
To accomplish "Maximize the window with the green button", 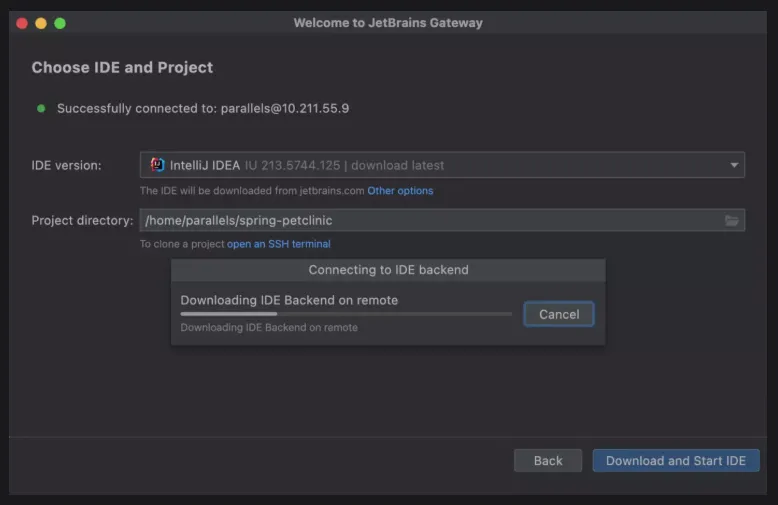I will pyautogui.click(x=60, y=23).
